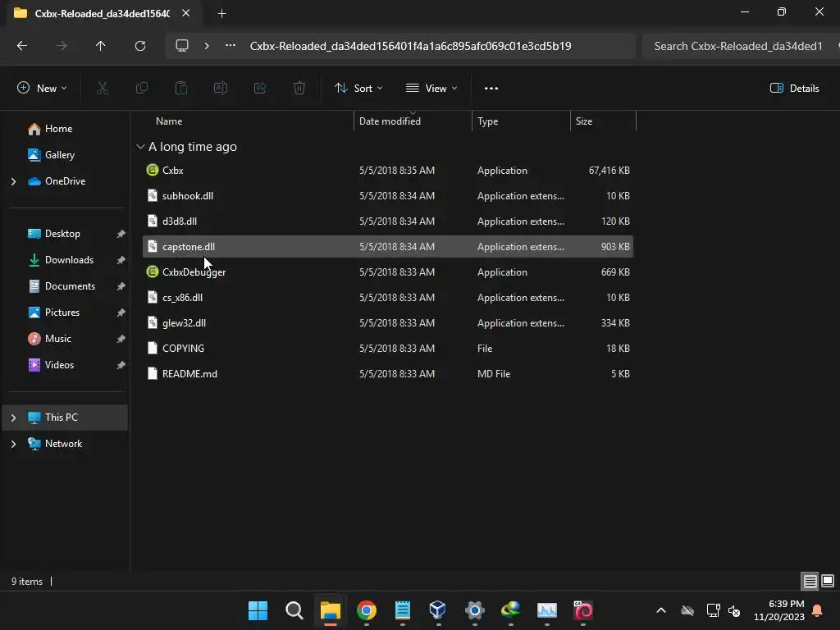Click the pin icon beside Downloads

pyautogui.click(x=121, y=260)
